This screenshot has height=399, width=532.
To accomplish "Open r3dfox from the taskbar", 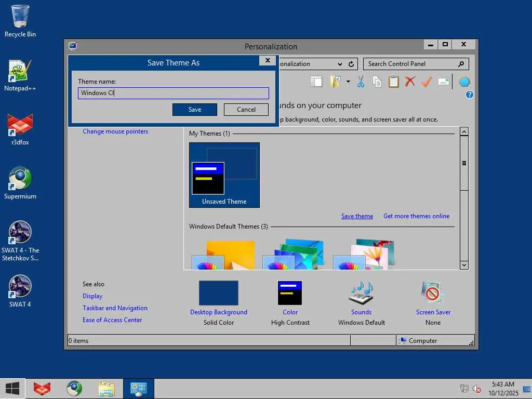I will [x=42, y=389].
